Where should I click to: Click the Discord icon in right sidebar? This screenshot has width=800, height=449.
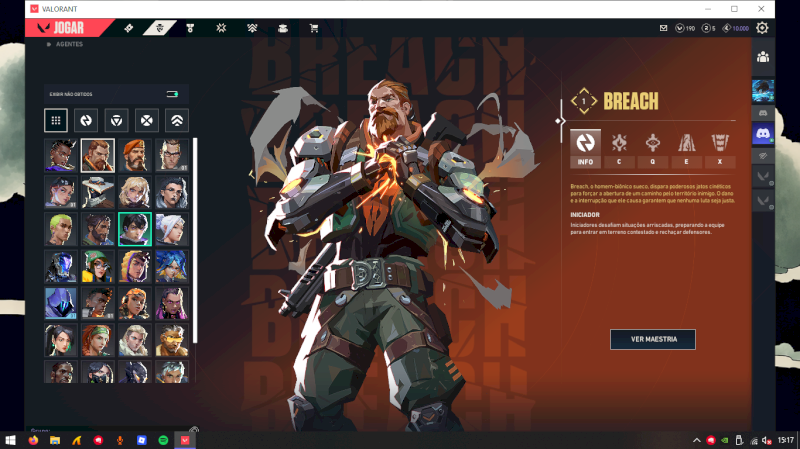point(763,134)
